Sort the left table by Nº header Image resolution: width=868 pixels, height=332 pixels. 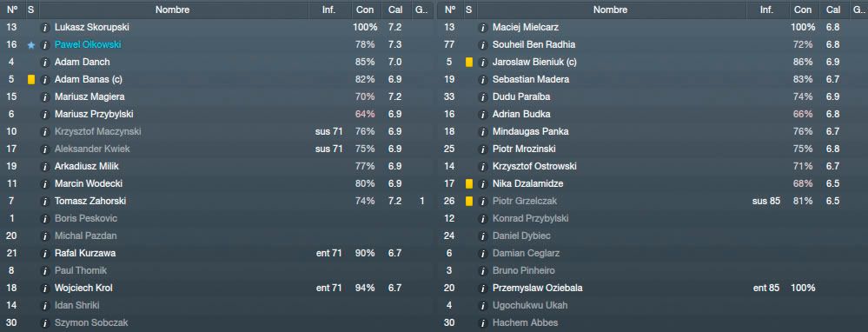coord(13,10)
